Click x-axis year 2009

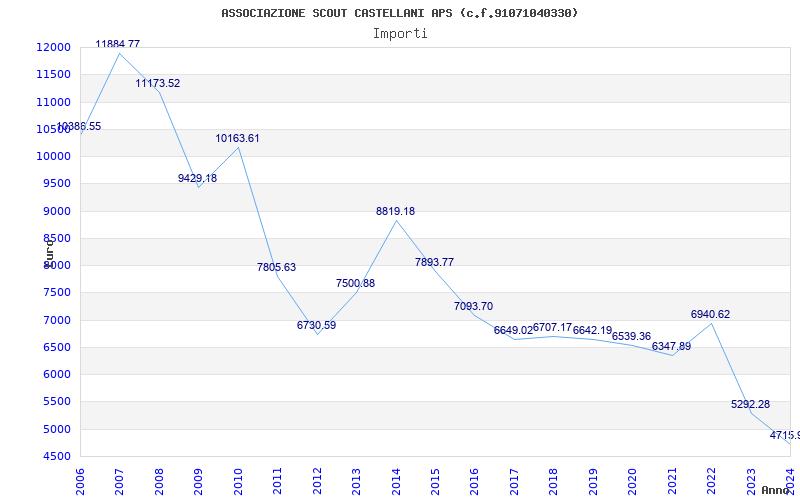point(198,482)
